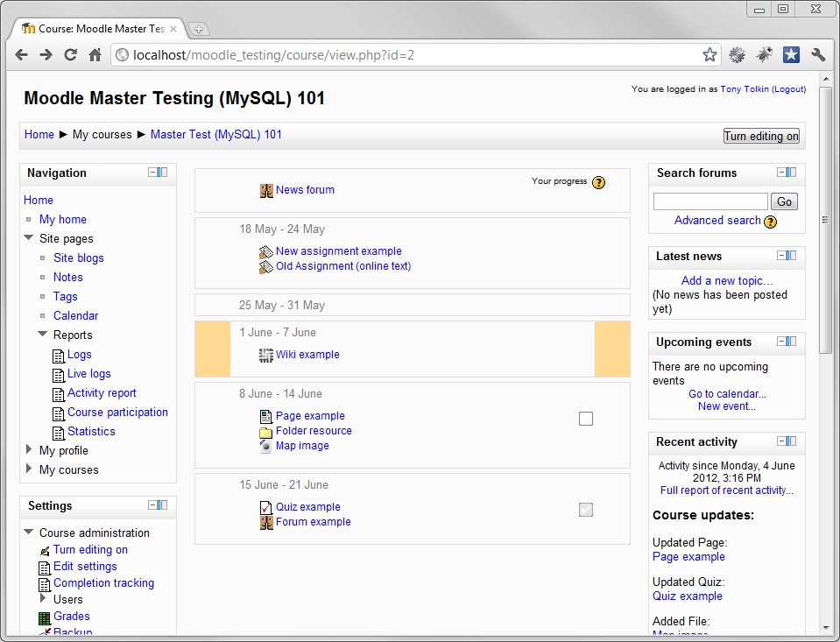Open Tony Tolkin's profile link
The image size is (840, 642).
click(x=745, y=89)
